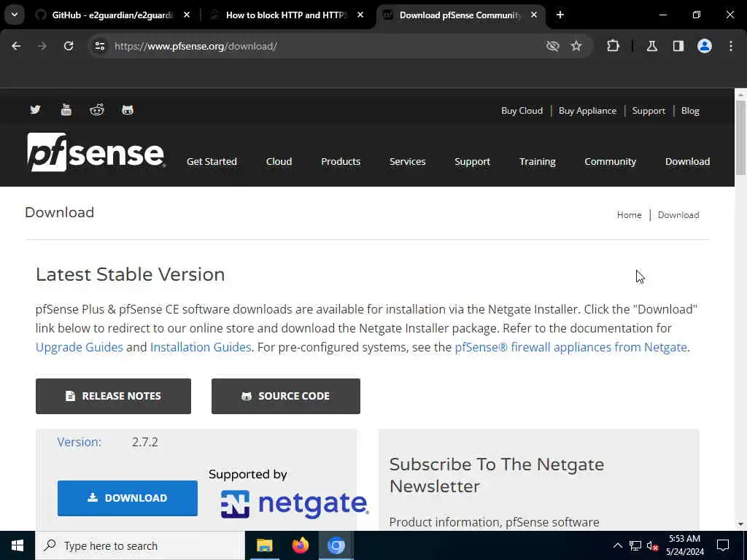Close the How to block HTTP tab
747x560 pixels.
coord(360,15)
